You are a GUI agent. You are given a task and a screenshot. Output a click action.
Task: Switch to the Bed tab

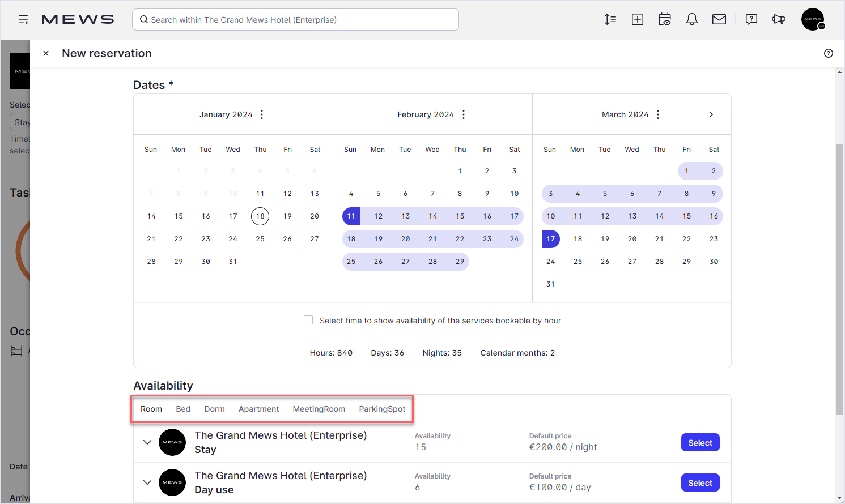pyautogui.click(x=183, y=409)
